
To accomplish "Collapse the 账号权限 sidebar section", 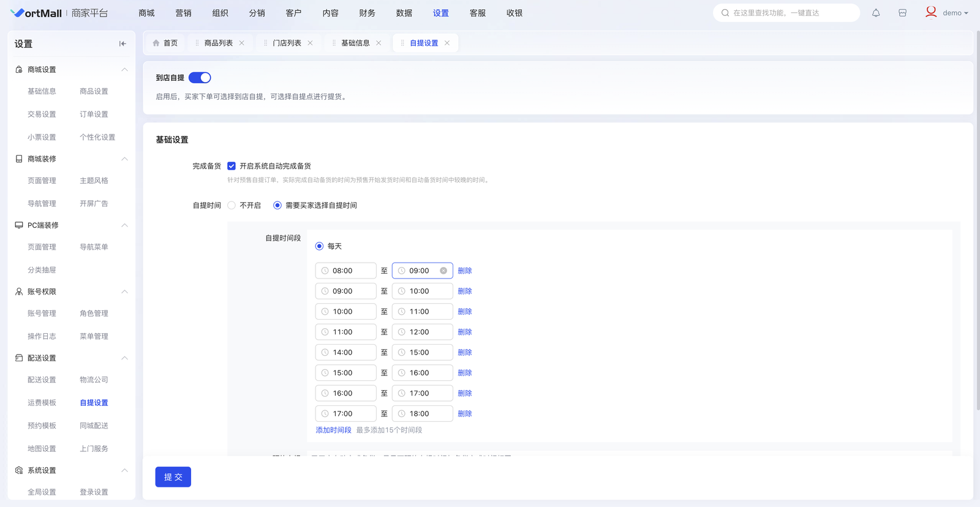I will point(124,292).
